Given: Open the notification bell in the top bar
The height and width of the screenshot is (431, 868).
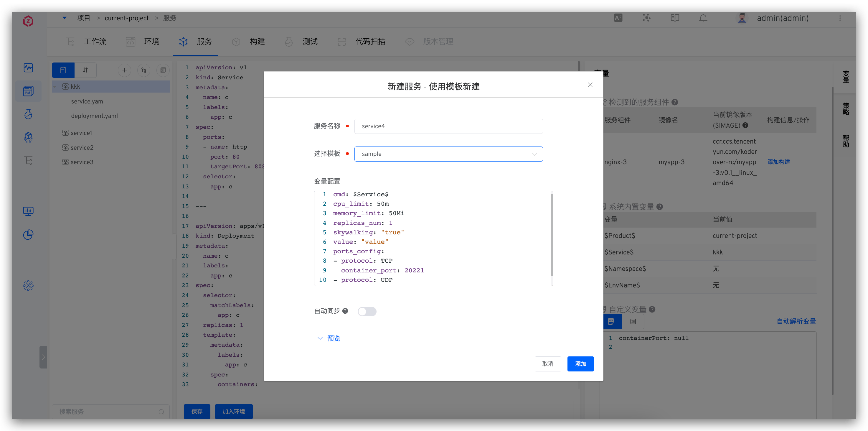Looking at the screenshot, I should click(703, 18).
